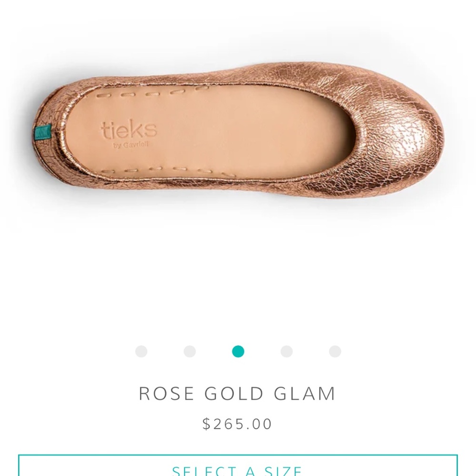
Task: Switch gallery to first image via its indicator
Action: [140, 352]
